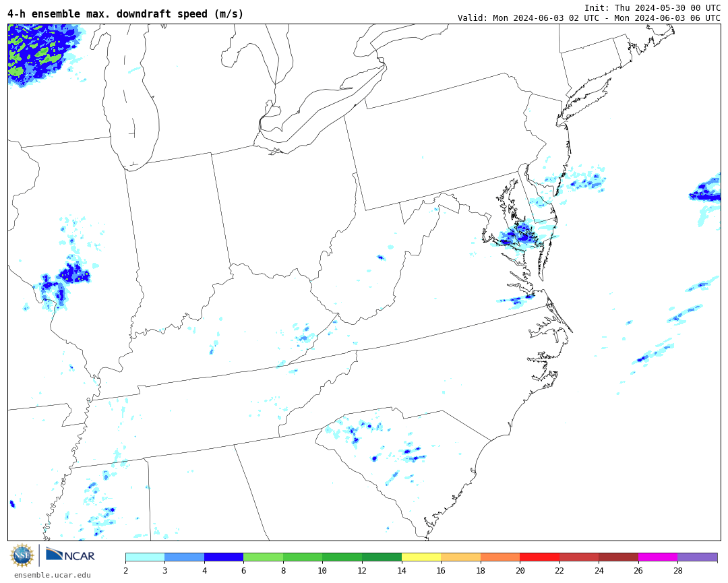The image size is (728, 583).
Task: Click the light cyan 2-3 color swatch
Action: [x=145, y=557]
